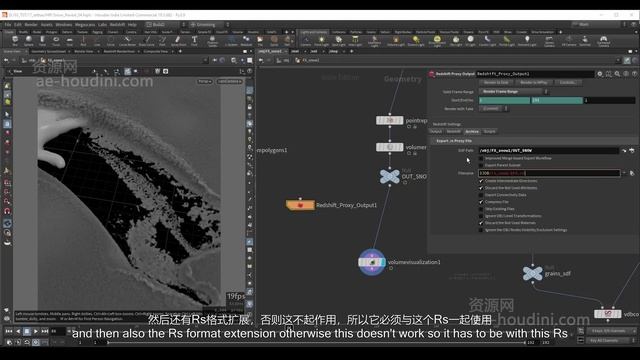Open the File menu
This screenshot has width=640, height=360.
(8, 24)
